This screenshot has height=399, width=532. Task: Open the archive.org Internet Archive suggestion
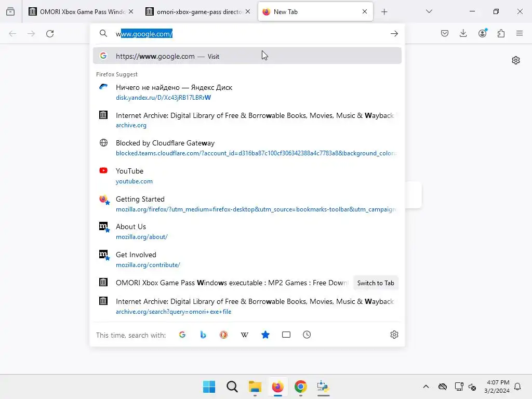point(247,120)
